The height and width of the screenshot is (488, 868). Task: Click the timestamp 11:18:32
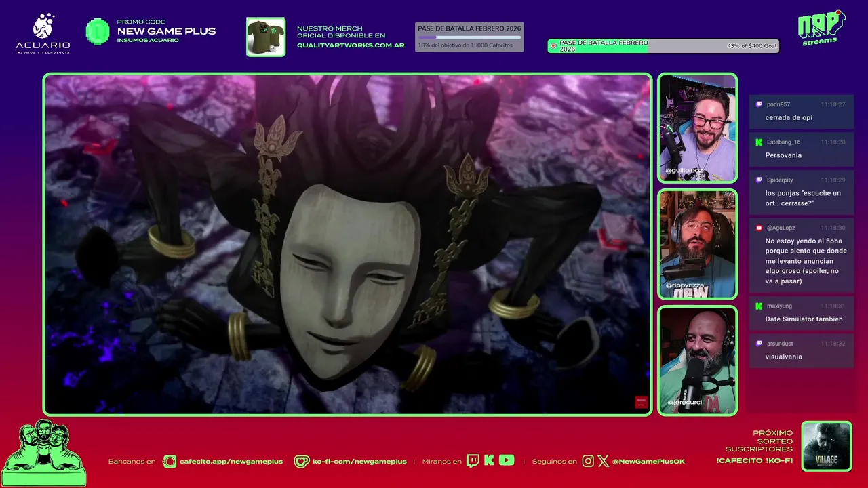833,344
